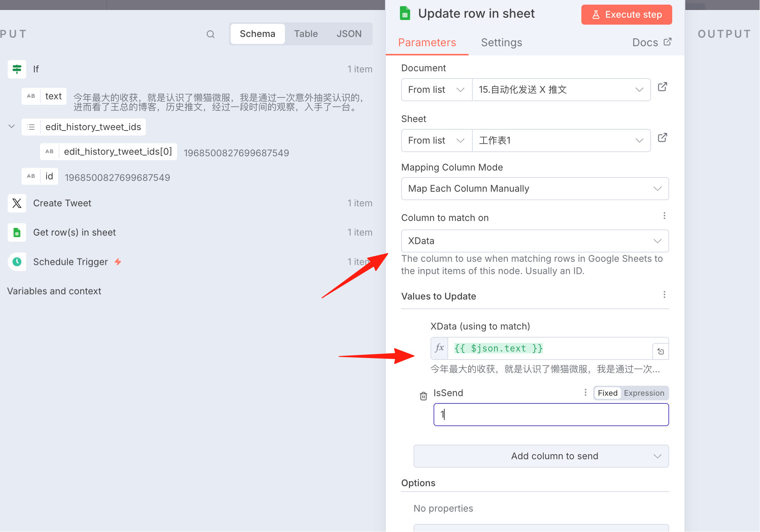Click the If node icon

point(17,69)
